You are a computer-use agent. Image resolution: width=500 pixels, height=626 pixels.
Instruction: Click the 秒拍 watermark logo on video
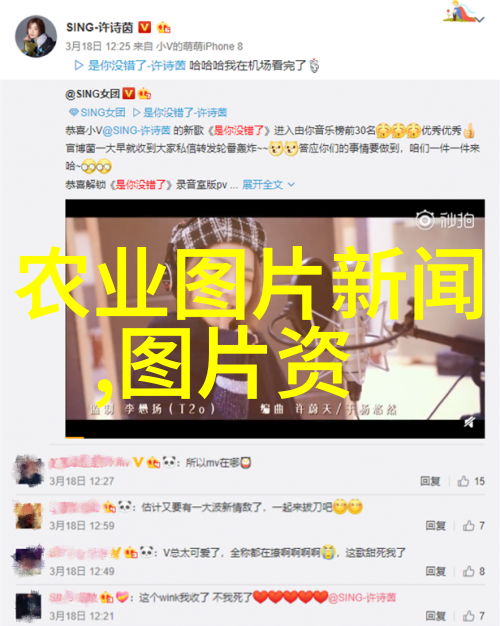(445, 220)
